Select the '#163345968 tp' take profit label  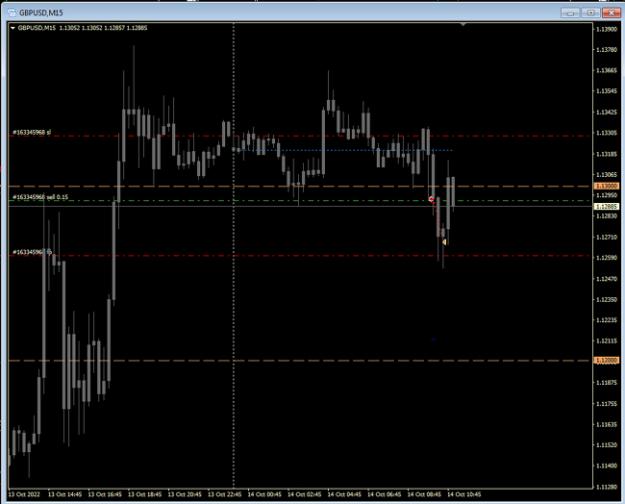[x=32, y=252]
